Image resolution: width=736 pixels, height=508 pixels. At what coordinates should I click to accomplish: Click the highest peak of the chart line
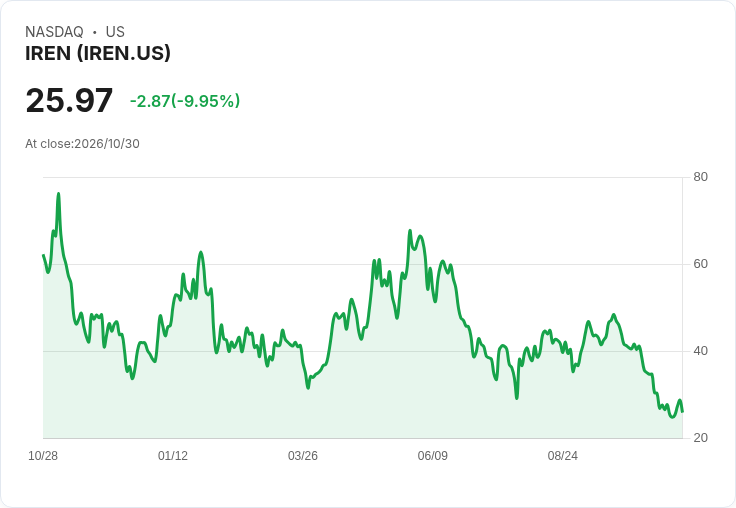(58, 193)
